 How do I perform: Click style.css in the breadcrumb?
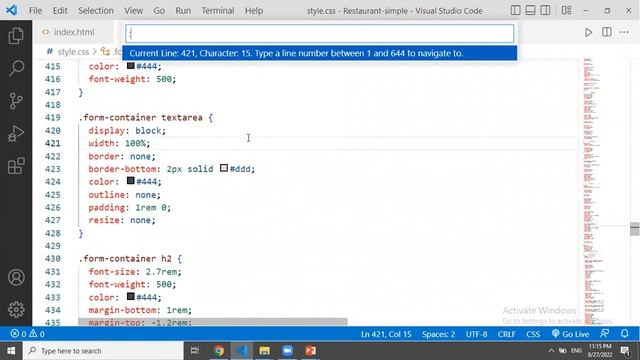[x=73, y=52]
